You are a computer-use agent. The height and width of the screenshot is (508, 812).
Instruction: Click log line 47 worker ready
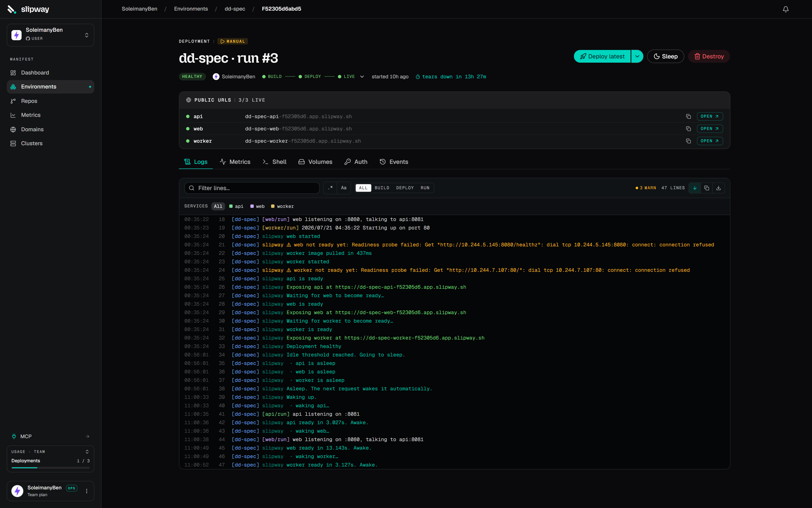(x=454, y=465)
